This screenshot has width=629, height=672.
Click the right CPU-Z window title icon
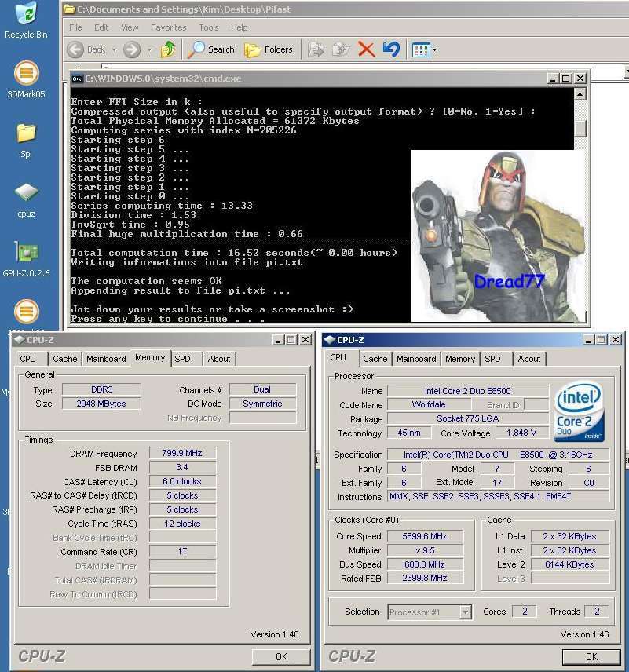tap(329, 340)
